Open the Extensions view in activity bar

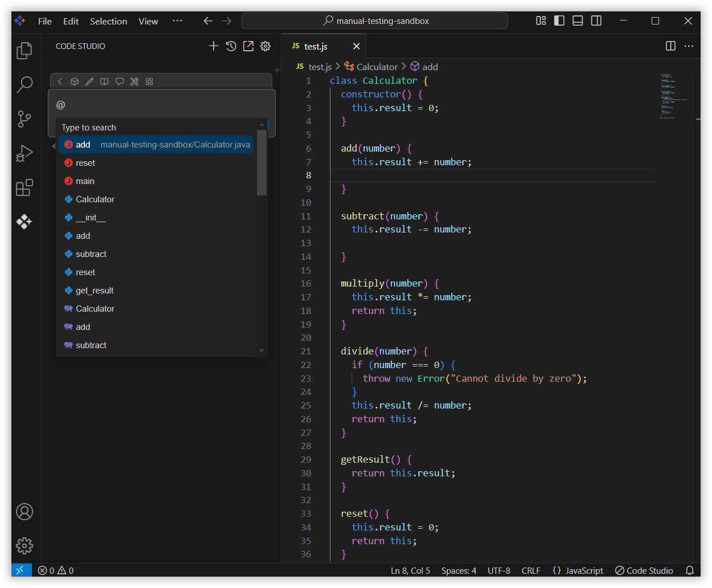pyautogui.click(x=24, y=187)
